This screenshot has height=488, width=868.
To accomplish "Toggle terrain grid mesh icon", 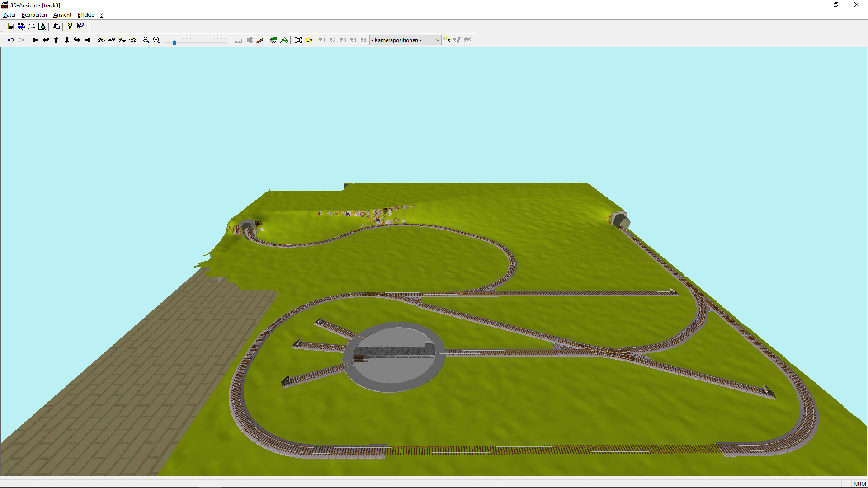I will [284, 40].
